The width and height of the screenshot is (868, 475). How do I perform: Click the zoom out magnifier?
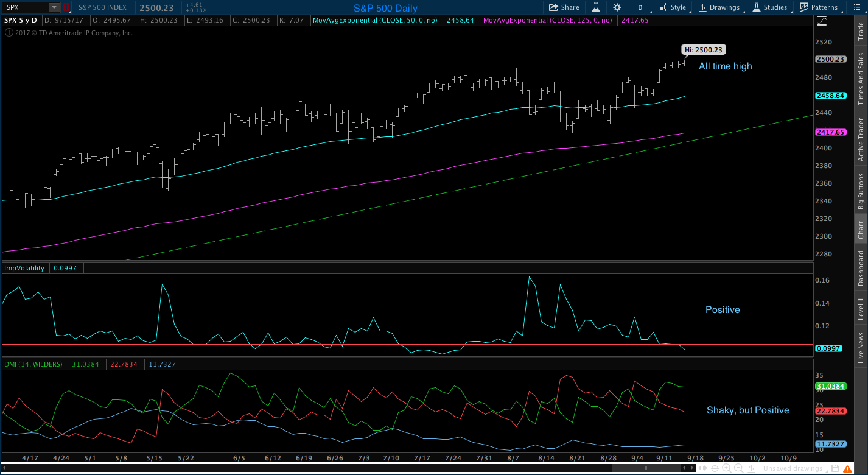point(739,468)
